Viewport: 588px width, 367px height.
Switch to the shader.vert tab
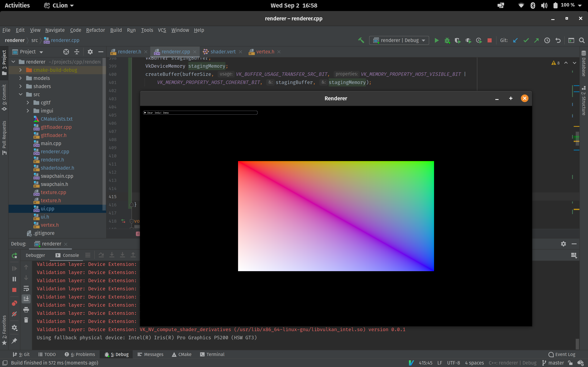pos(223,52)
